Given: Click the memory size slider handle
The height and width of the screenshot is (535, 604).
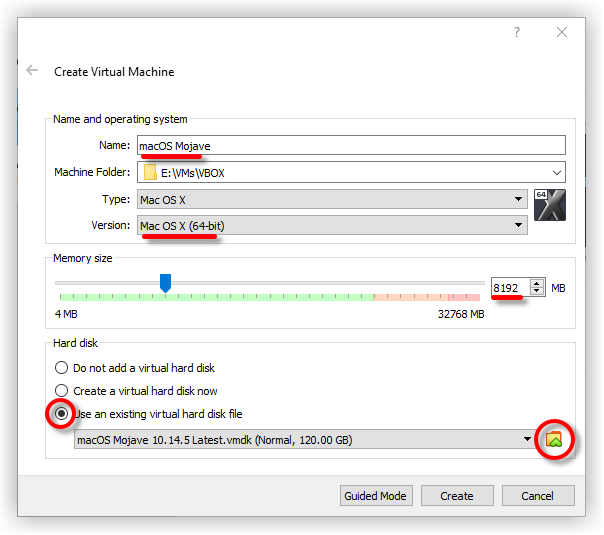Looking at the screenshot, I should pyautogui.click(x=166, y=284).
